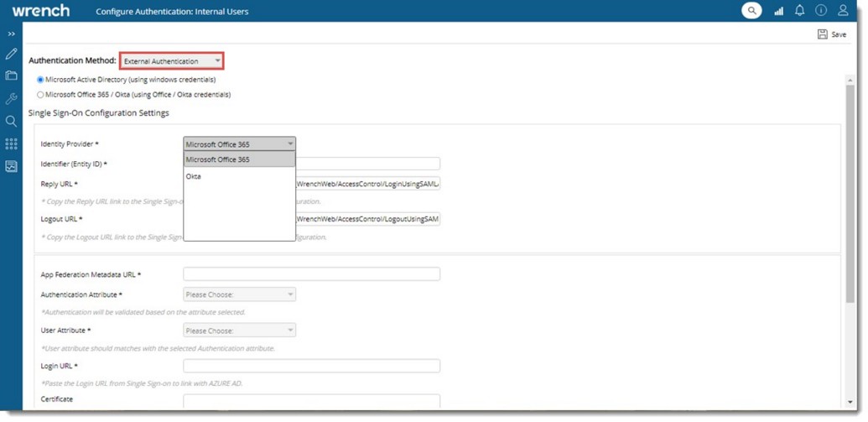Image resolution: width=868 pixels, height=422 pixels.
Task: Open notifications bell in header
Action: click(799, 11)
